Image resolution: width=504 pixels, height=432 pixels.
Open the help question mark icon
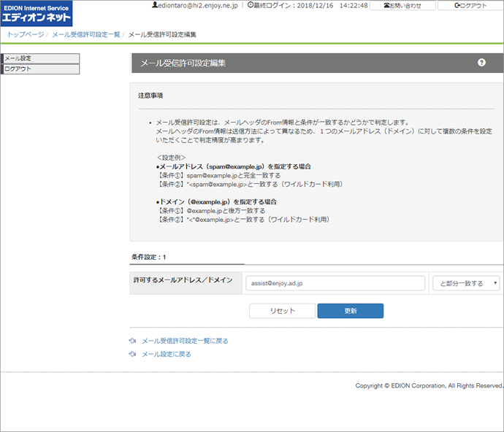(x=481, y=63)
